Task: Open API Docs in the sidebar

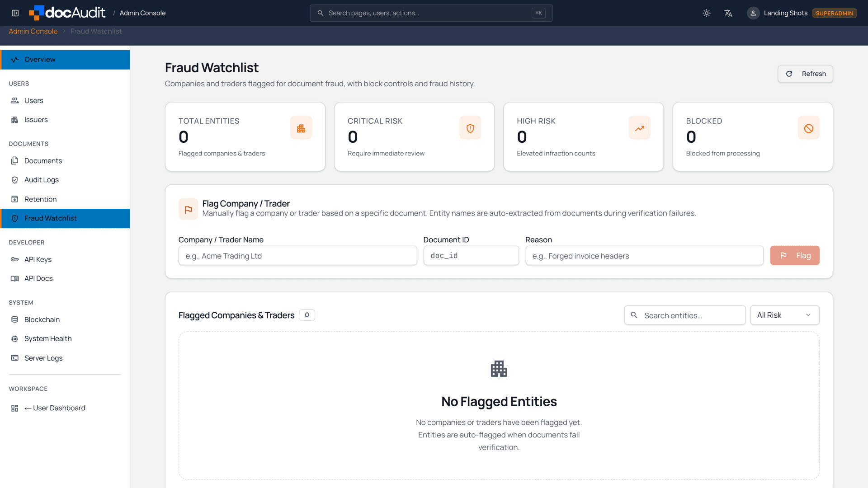Action: [x=65, y=278]
